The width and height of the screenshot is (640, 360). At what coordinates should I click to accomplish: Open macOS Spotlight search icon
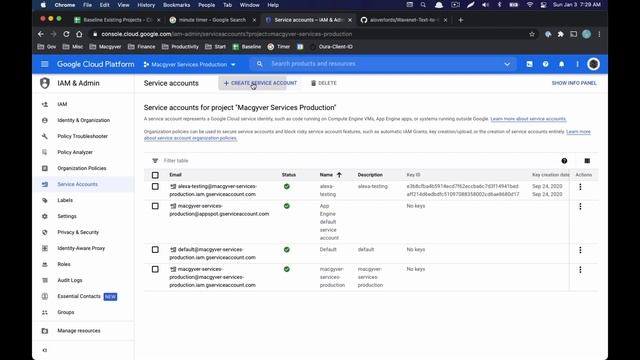[x=423, y=5]
